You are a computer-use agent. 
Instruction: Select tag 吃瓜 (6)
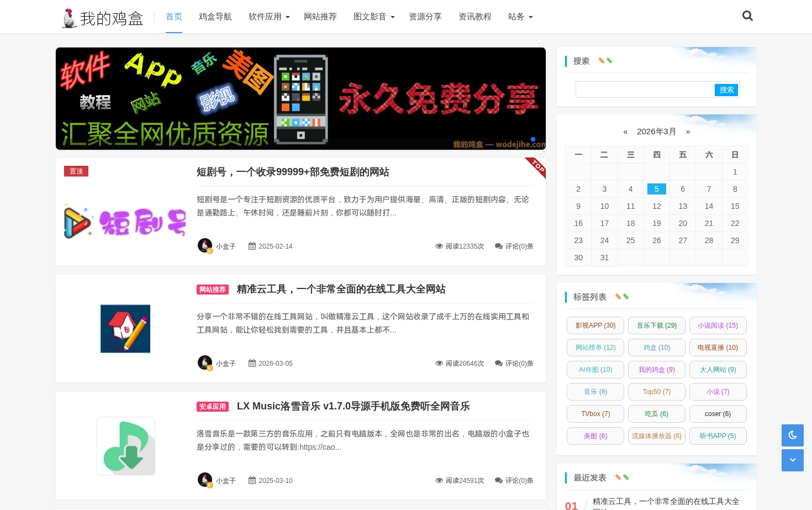[x=657, y=414]
